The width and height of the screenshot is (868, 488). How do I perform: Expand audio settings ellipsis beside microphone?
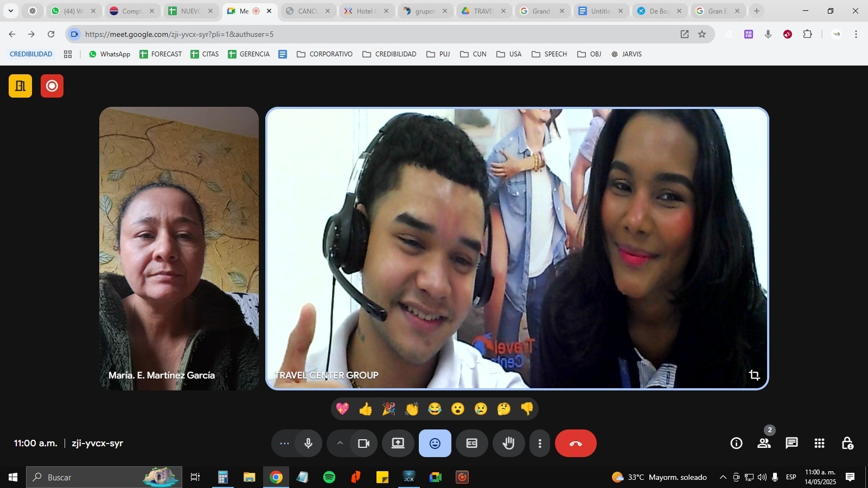click(x=284, y=444)
